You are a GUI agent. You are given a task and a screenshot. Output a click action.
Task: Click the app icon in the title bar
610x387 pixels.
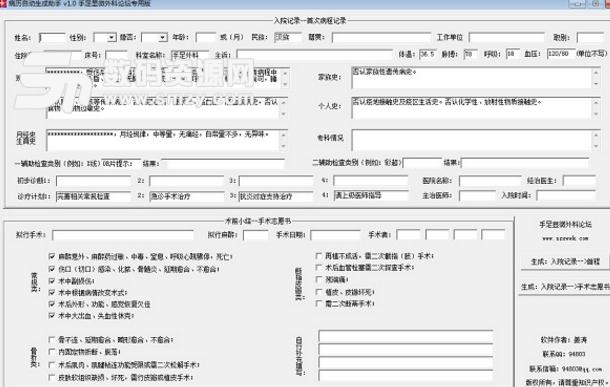(x=3, y=4)
